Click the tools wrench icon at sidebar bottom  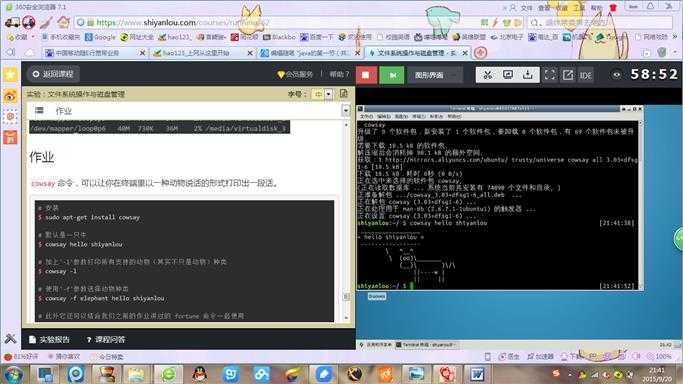point(10,338)
